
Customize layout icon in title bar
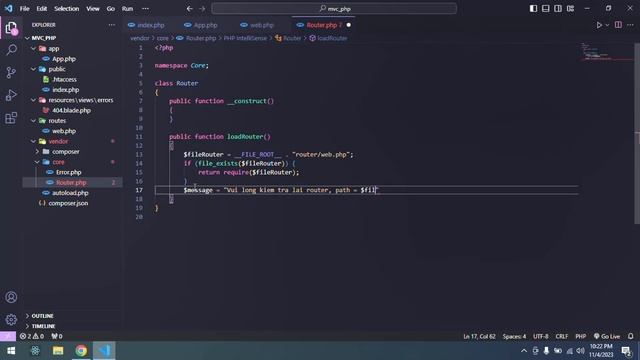click(571, 9)
